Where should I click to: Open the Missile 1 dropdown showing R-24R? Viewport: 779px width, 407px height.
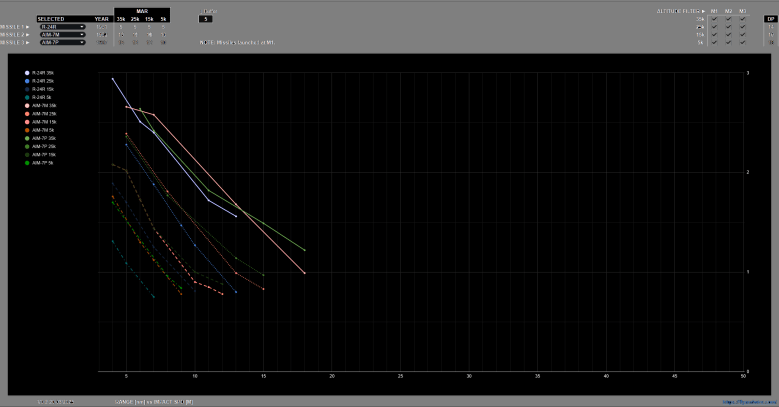pos(62,27)
